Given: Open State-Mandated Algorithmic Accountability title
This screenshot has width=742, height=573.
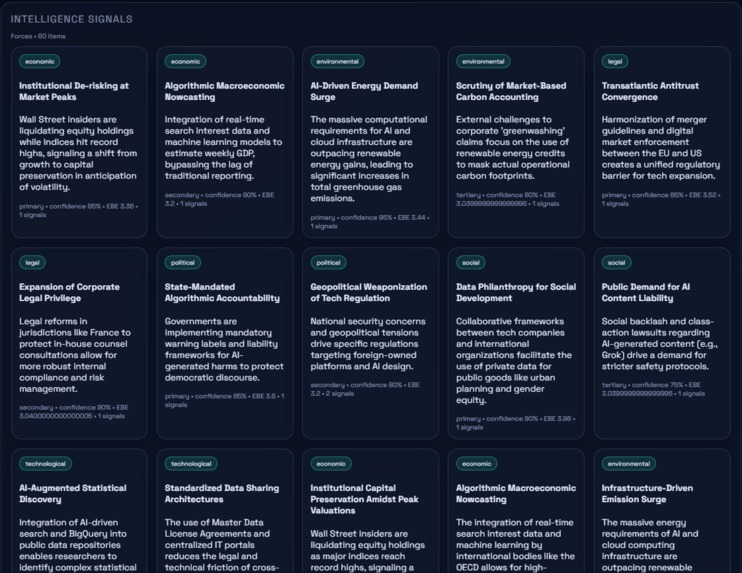Looking at the screenshot, I should coord(222,292).
